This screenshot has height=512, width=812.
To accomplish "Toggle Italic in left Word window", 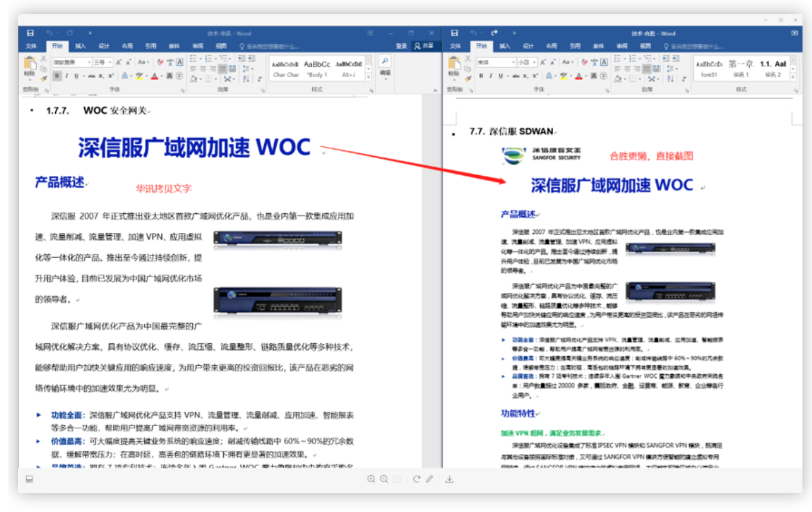I will [x=67, y=76].
